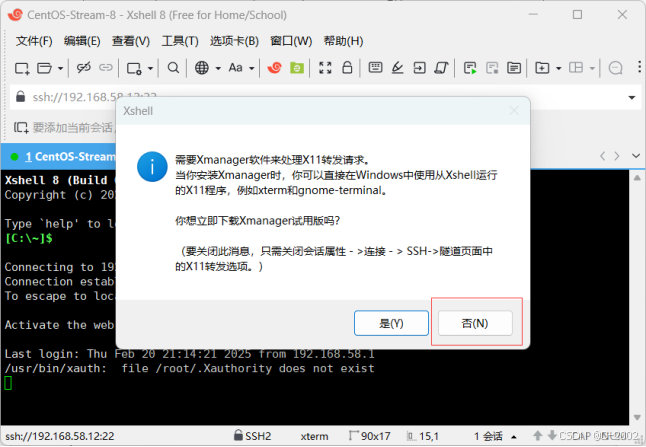Click the Aa font icon
646x447 pixels.
tap(235, 68)
